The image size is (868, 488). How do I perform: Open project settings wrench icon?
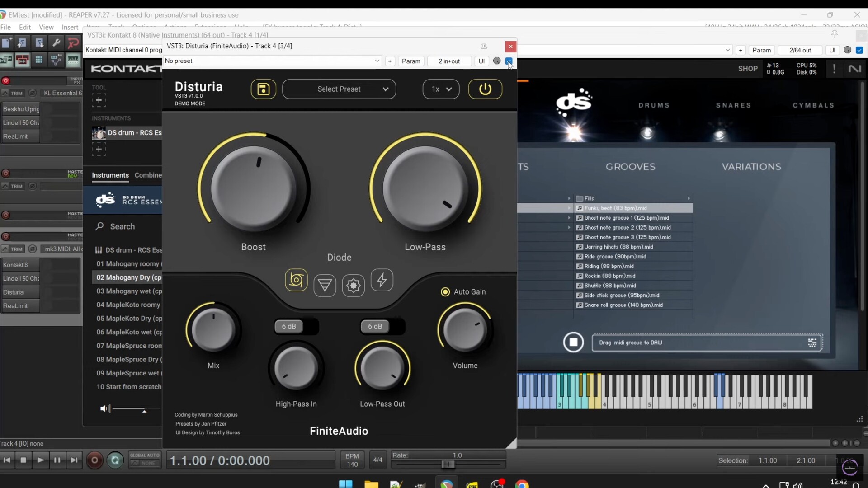point(57,43)
